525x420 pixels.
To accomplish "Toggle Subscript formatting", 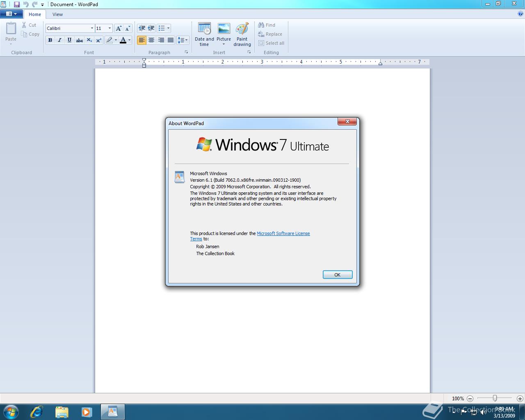I will pyautogui.click(x=89, y=40).
